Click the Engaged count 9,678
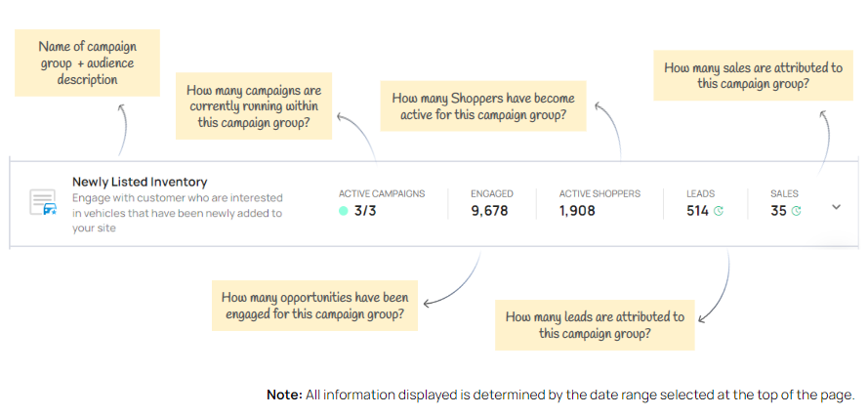The image size is (868, 416). click(x=489, y=211)
